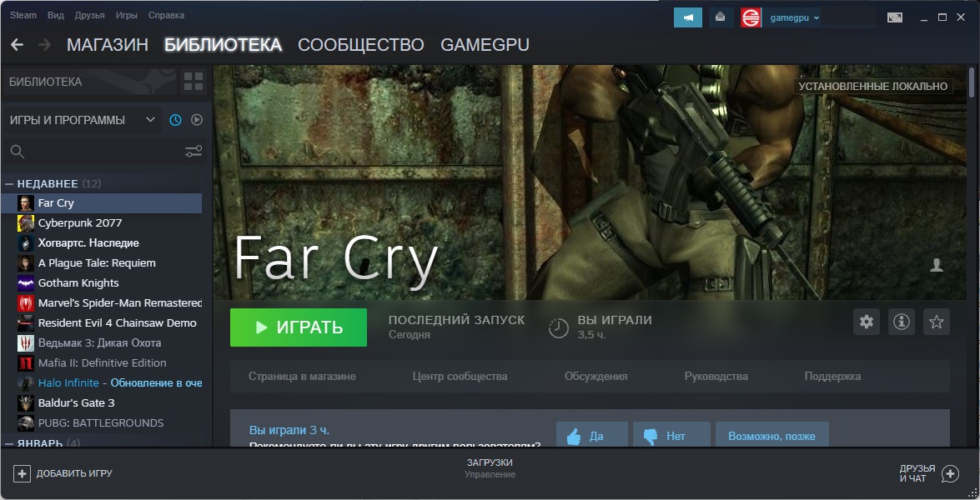Open Страница в магазине link
Viewport: 980px width, 500px height.
302,377
